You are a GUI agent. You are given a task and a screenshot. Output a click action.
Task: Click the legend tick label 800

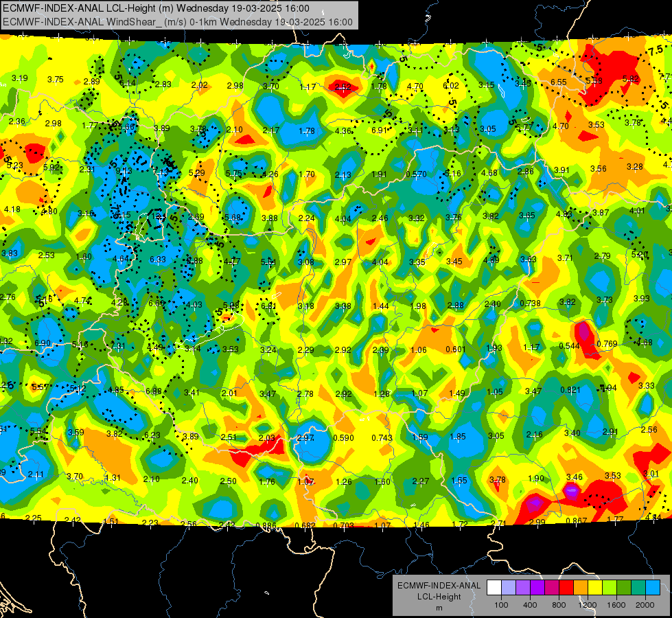pos(559,605)
